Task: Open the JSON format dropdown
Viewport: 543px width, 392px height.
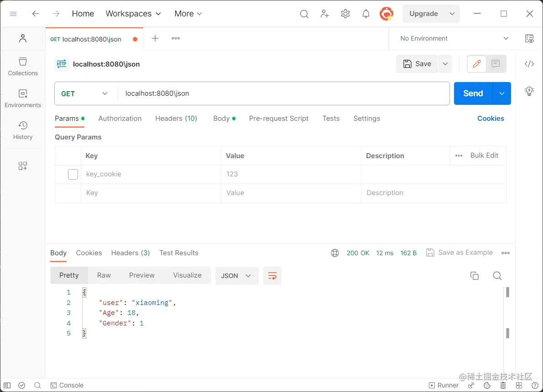Action: pyautogui.click(x=236, y=276)
